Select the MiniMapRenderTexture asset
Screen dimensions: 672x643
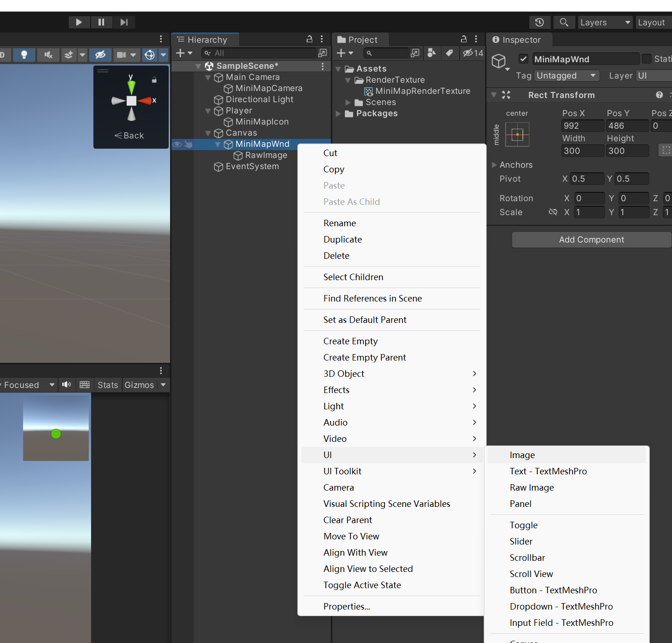[x=422, y=91]
